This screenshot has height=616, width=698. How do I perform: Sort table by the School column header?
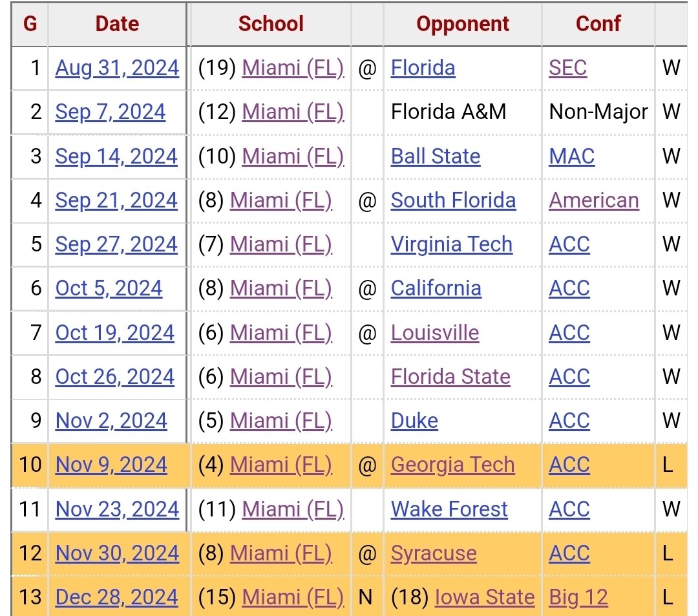(x=270, y=24)
